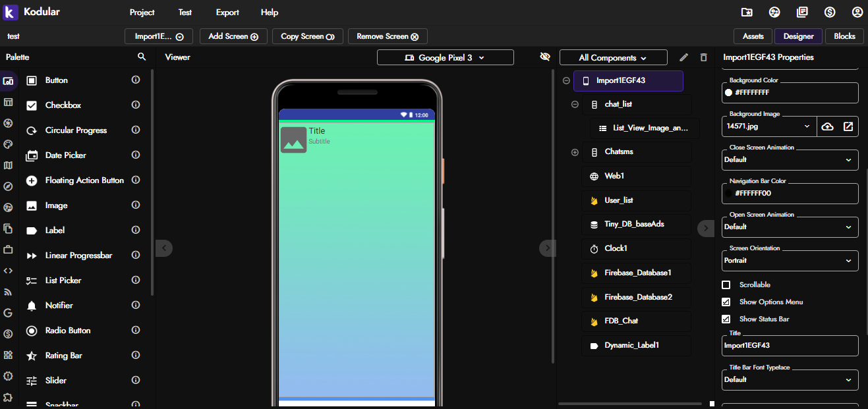Click info icon next to Checkbox
This screenshot has height=409, width=868.
136,105
